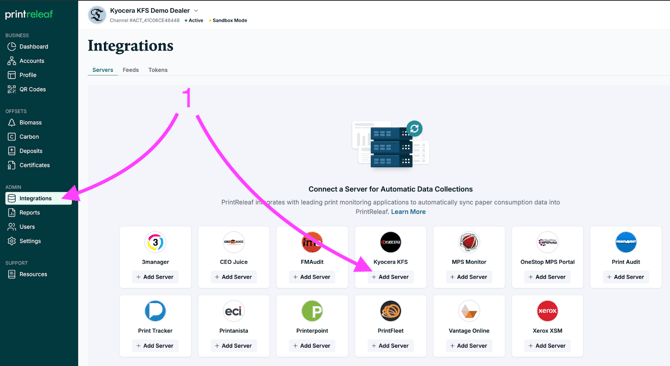Click the Xerox XSM logo
This screenshot has width=670, height=366.
547,311
